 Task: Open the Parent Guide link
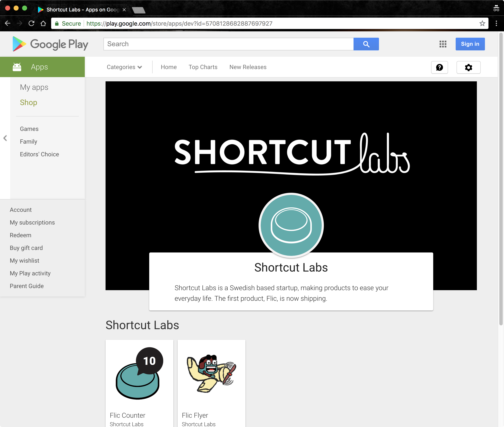[x=27, y=286]
